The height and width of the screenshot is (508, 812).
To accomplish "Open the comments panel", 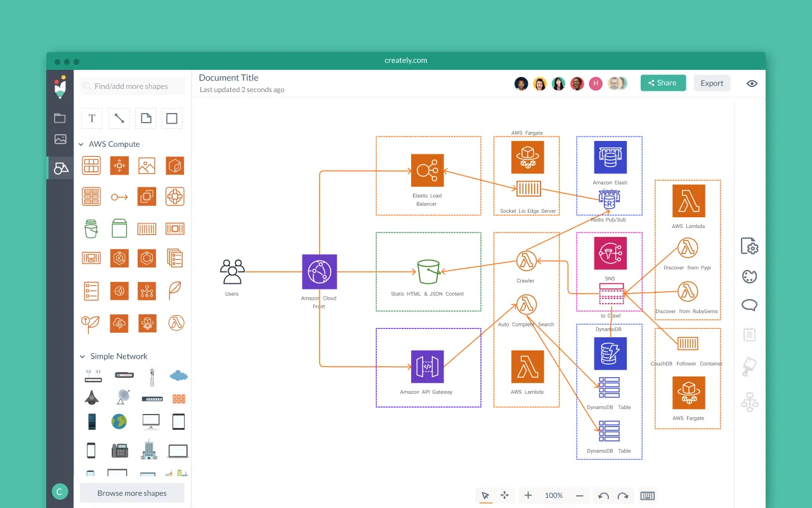I will [749, 305].
